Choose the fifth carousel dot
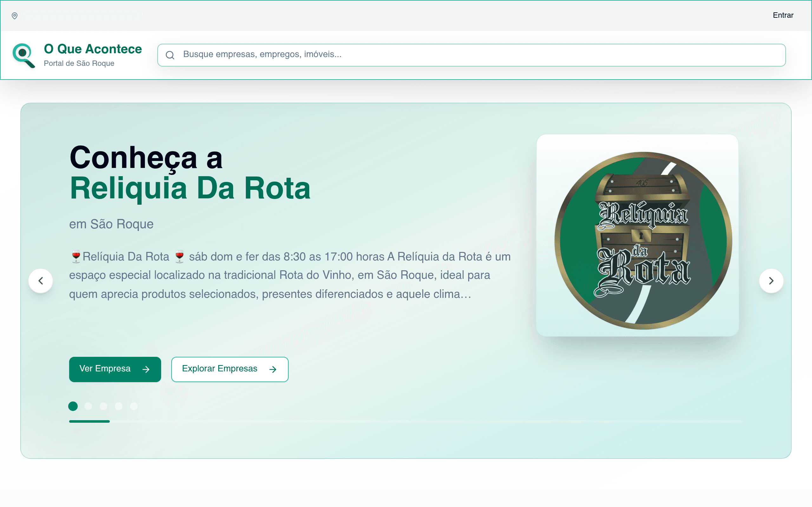Viewport: 812px width, 507px height. click(133, 406)
